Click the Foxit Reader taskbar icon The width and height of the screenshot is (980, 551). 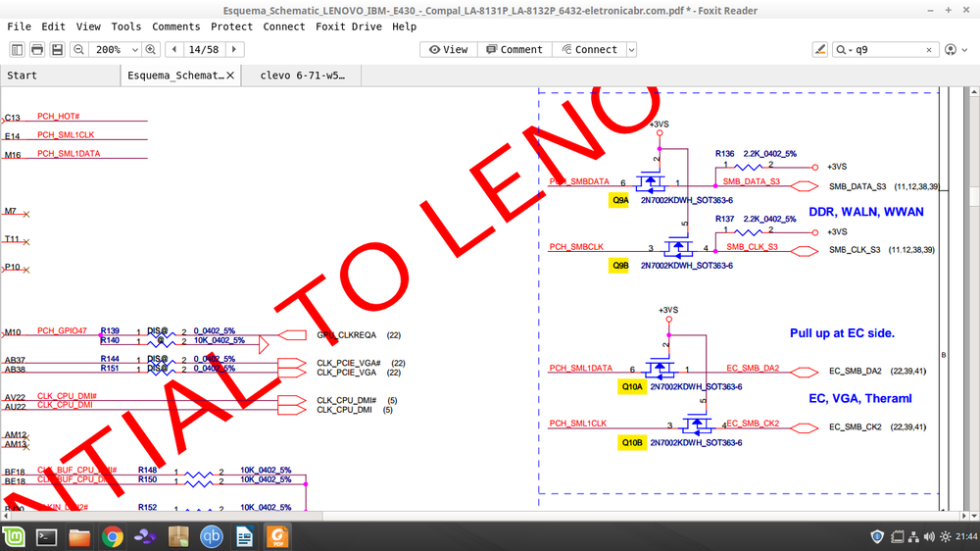click(x=277, y=536)
